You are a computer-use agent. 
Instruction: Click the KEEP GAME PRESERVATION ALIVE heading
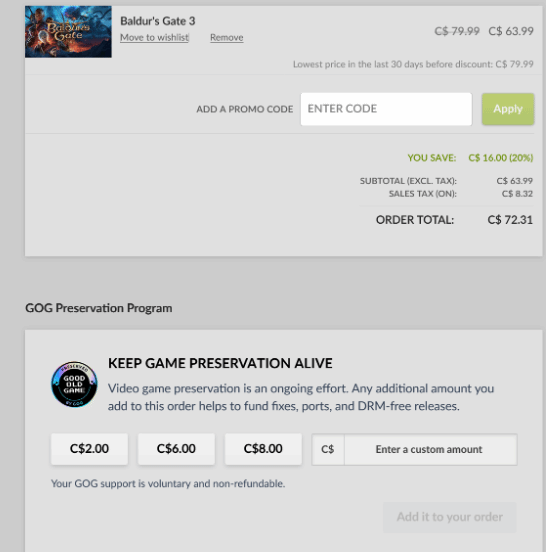tap(220, 363)
